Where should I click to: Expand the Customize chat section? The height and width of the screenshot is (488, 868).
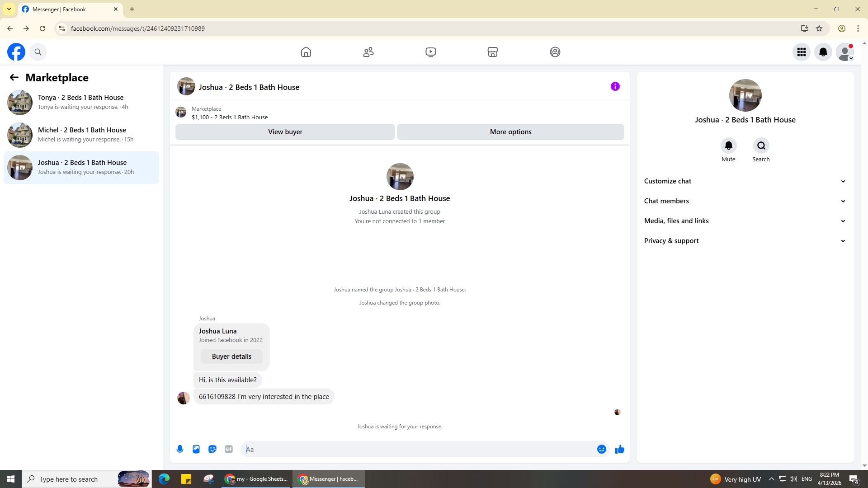pyautogui.click(x=745, y=181)
